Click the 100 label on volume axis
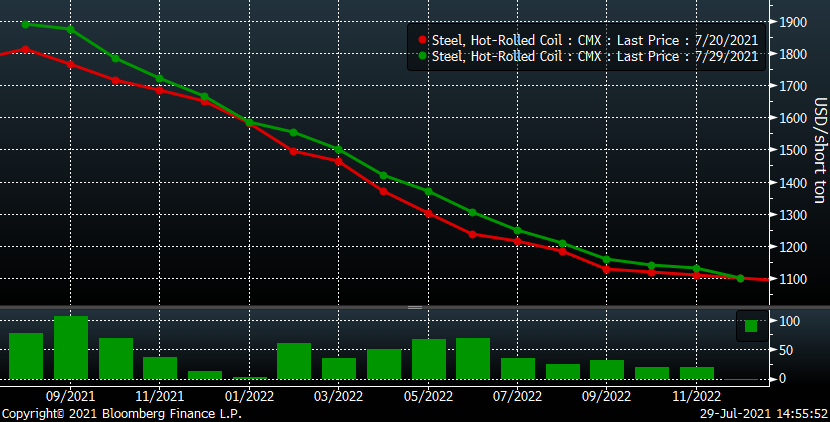Viewport: 830px width, 422px height. 789,322
